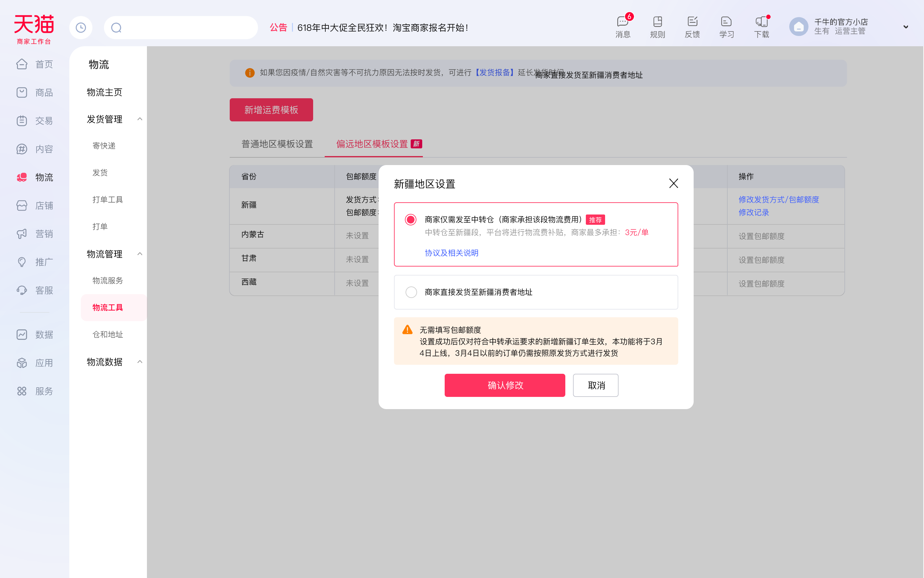Open 物流 in the sidebar
This screenshot has height=578, width=924.
pyautogui.click(x=34, y=177)
